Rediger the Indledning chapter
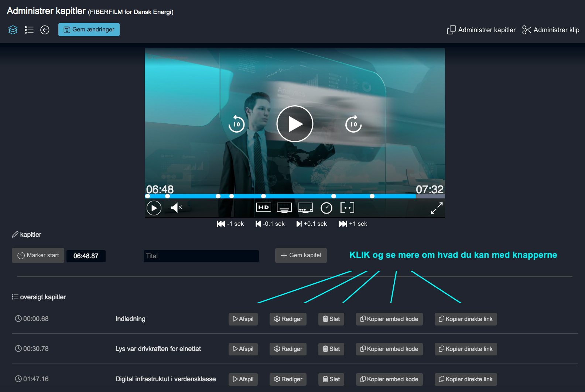 pos(288,319)
